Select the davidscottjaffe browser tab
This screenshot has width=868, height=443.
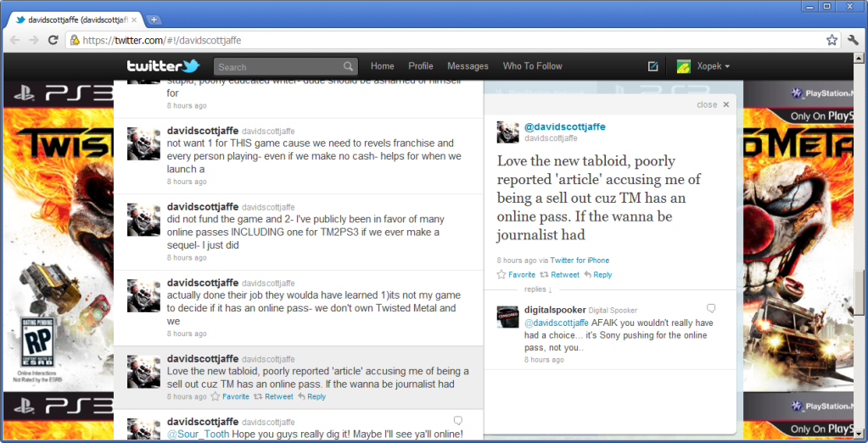[76, 20]
